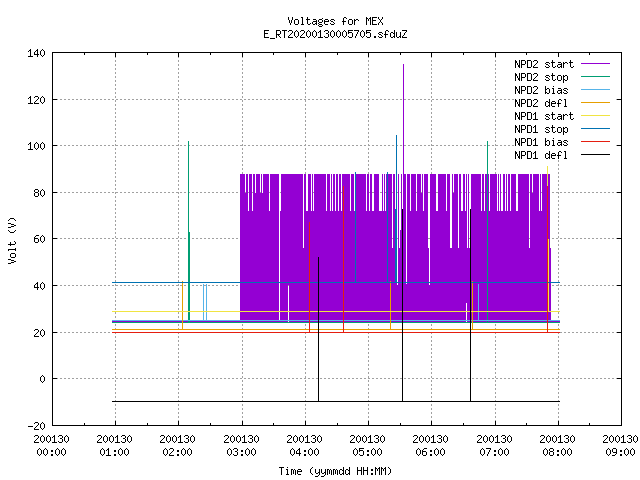Click the orange NPD2 defl legend line
640x480 pixels.
(596, 103)
